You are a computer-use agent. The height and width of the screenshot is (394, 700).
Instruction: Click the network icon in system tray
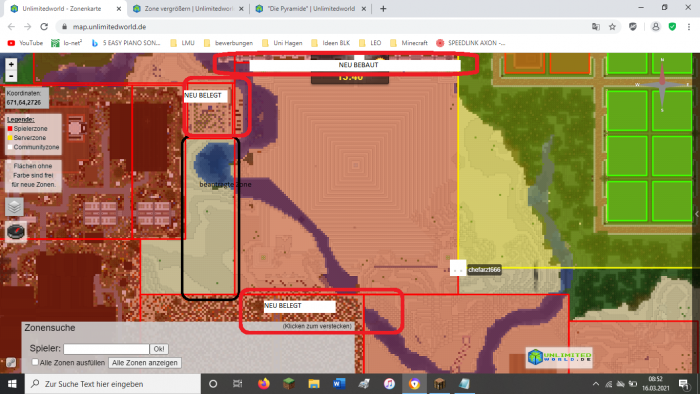coord(608,384)
